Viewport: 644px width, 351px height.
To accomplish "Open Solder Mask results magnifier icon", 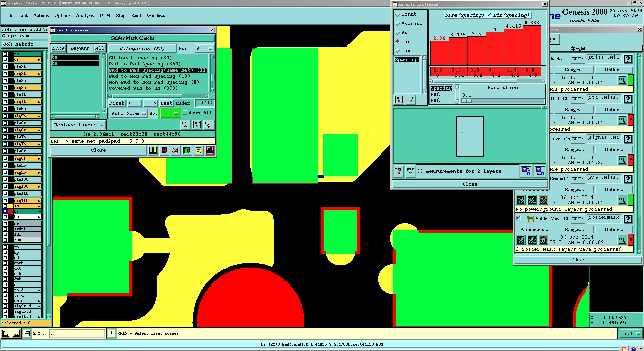I will pos(622,240).
